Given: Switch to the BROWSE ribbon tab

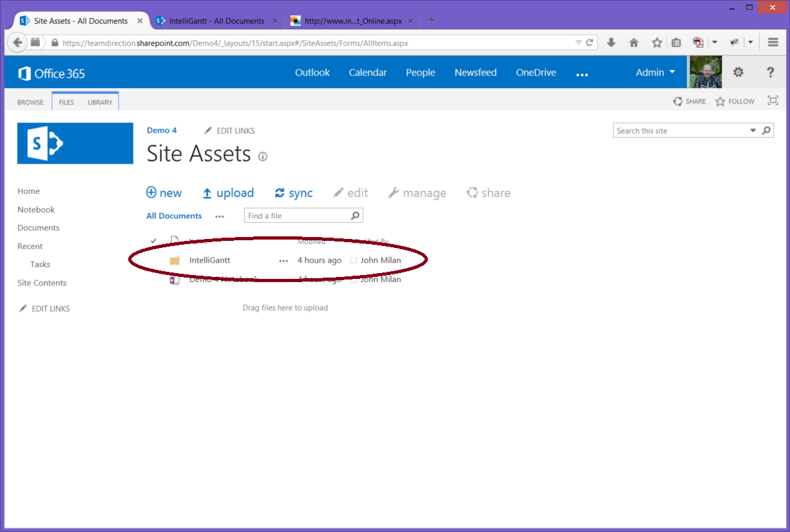Looking at the screenshot, I should 30,102.
